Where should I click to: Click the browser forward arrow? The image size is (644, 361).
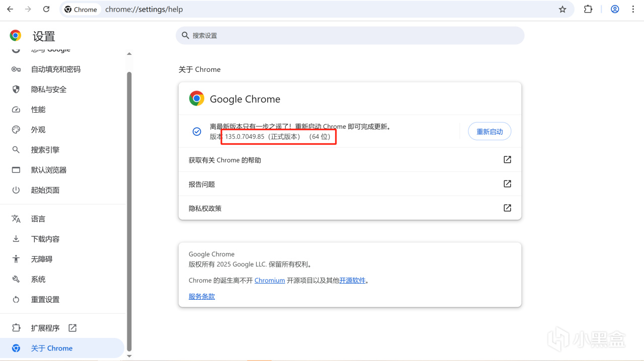(28, 9)
